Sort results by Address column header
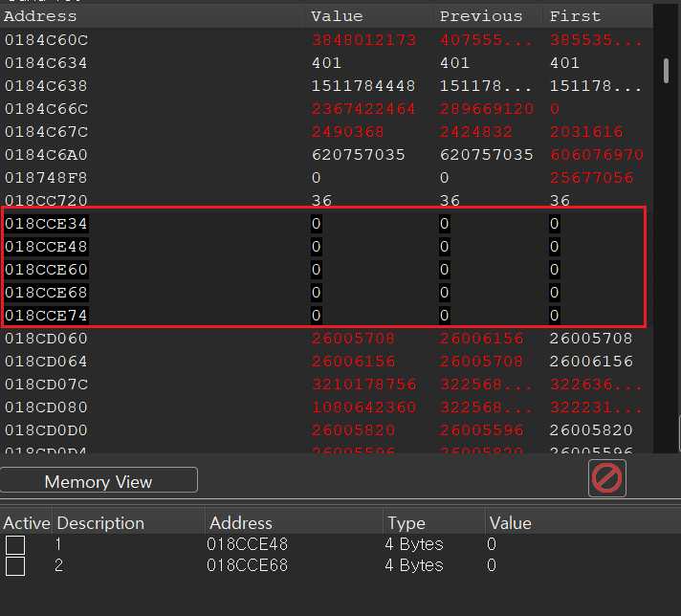 coord(40,16)
